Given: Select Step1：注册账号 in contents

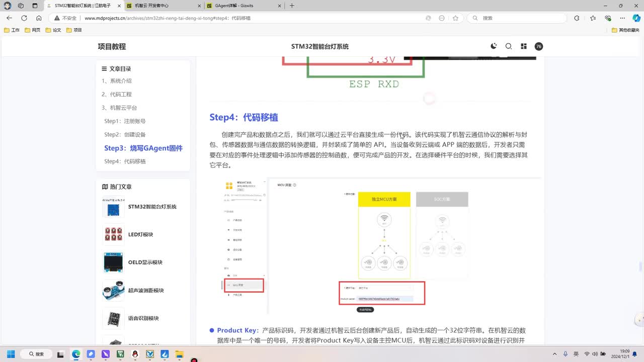Looking at the screenshot, I should pos(125,121).
